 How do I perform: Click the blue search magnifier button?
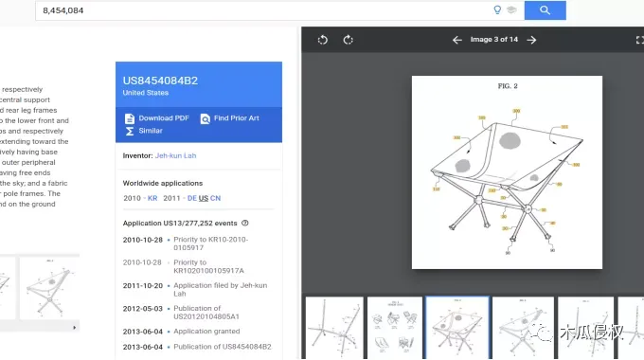tap(545, 10)
